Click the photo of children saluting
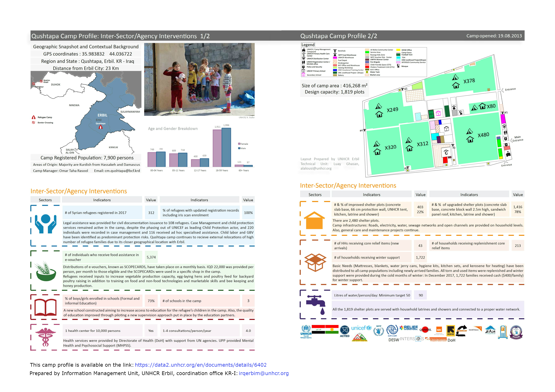 [199, 79]
